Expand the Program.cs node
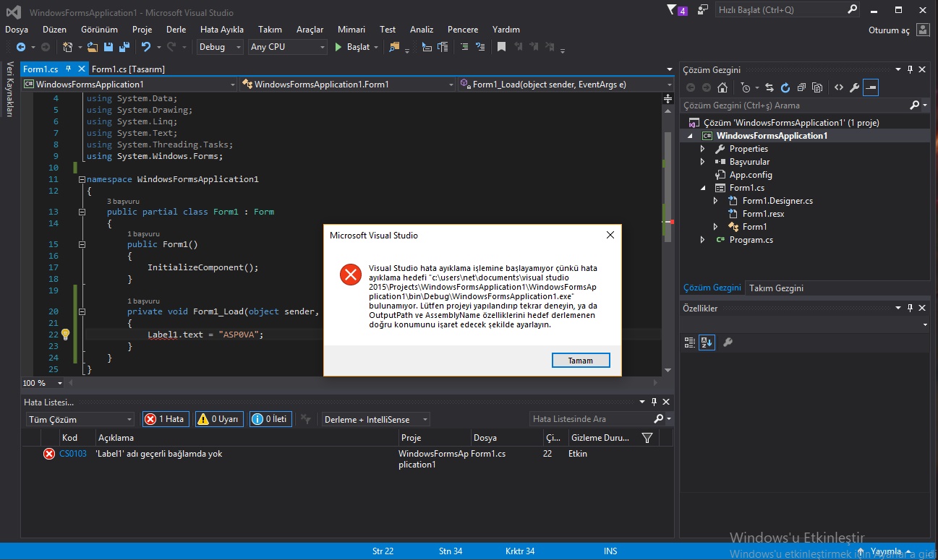 (702, 240)
